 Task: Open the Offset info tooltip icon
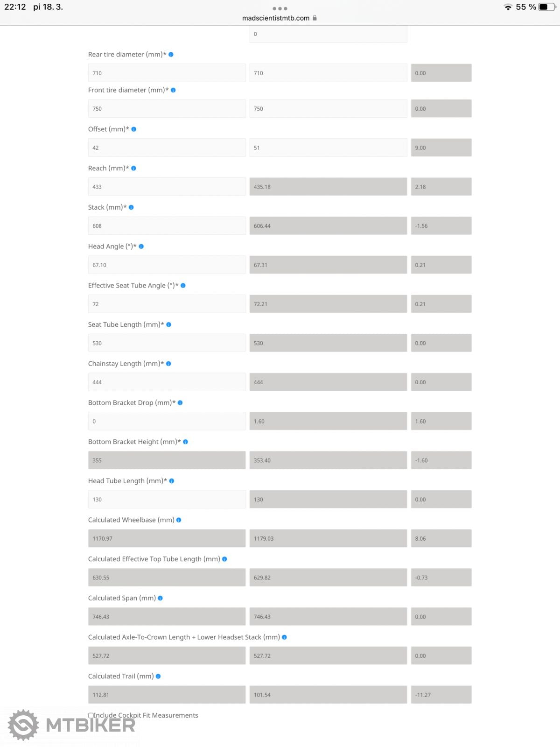point(134,129)
